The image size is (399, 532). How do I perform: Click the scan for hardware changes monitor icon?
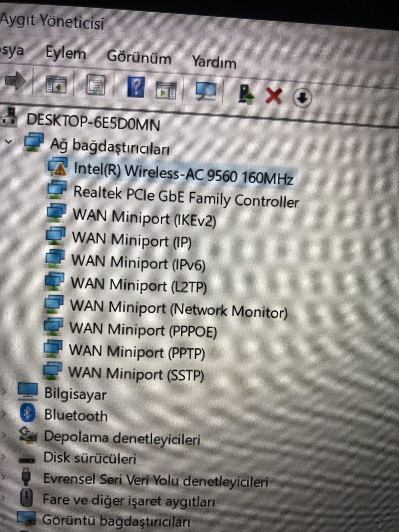[x=206, y=92]
